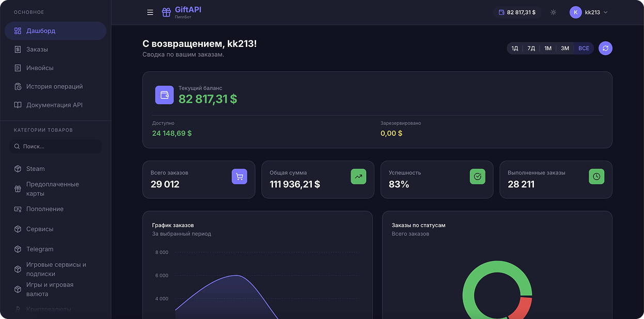Click the Выполненные заказы clock icon
This screenshot has width=644, height=319.
pyautogui.click(x=596, y=177)
